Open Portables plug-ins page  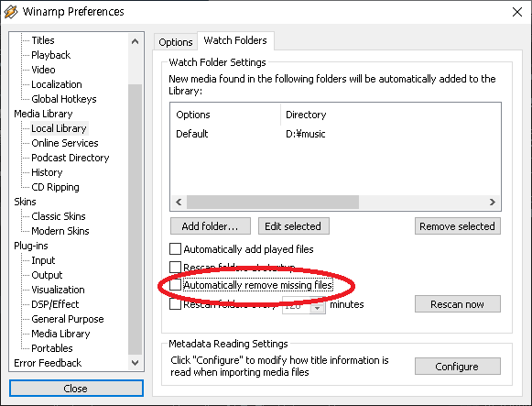pyautogui.click(x=52, y=348)
